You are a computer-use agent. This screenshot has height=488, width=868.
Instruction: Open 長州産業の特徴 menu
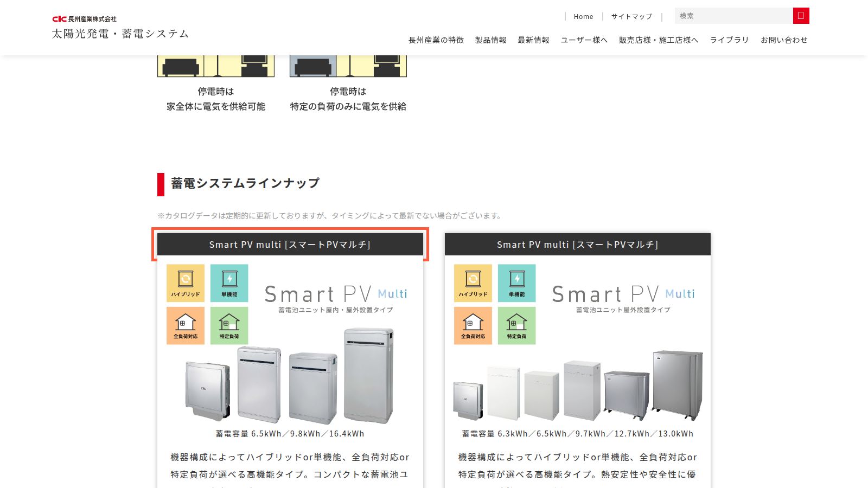436,40
